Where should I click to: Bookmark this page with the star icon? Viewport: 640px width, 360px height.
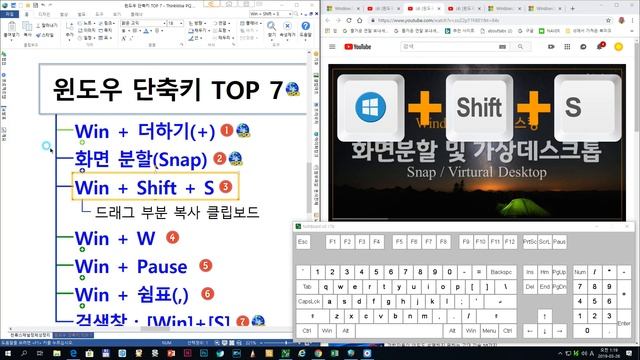(609, 20)
